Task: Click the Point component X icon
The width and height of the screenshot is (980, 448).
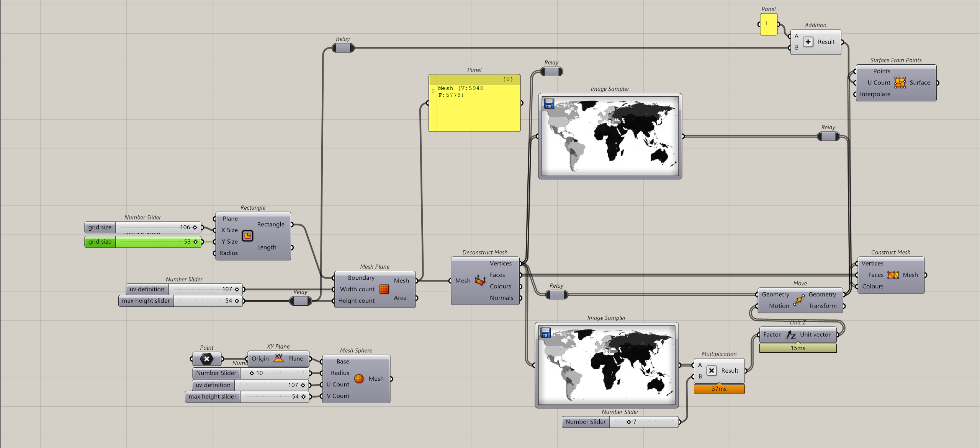Action: point(206,359)
